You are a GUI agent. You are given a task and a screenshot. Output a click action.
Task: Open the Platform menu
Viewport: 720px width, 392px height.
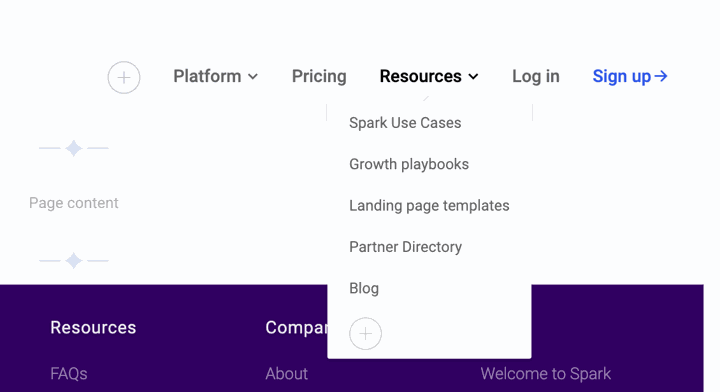point(215,76)
